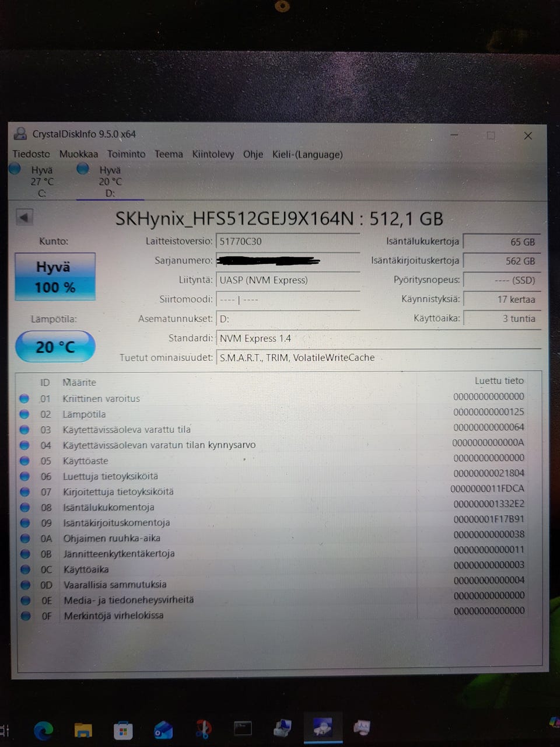Viewport: 560px width, 747px height.
Task: Click the Käyttöaika value 3 tuntia
Action: pyautogui.click(x=502, y=319)
